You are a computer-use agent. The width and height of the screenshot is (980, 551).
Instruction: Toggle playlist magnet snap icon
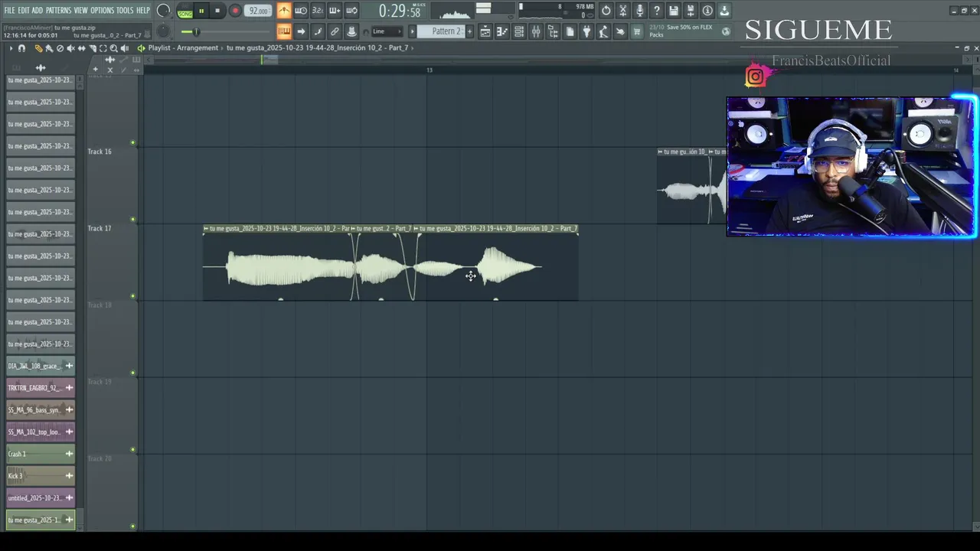[x=21, y=48]
